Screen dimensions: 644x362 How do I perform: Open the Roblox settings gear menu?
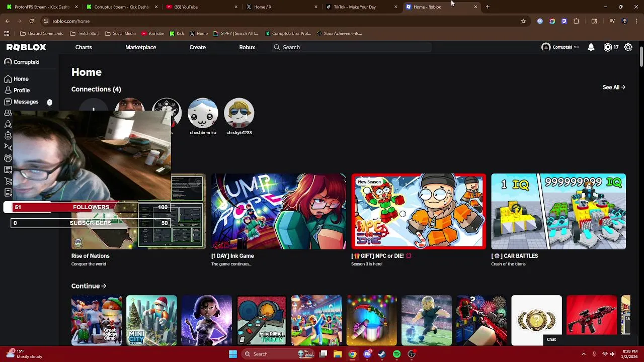pyautogui.click(x=628, y=47)
